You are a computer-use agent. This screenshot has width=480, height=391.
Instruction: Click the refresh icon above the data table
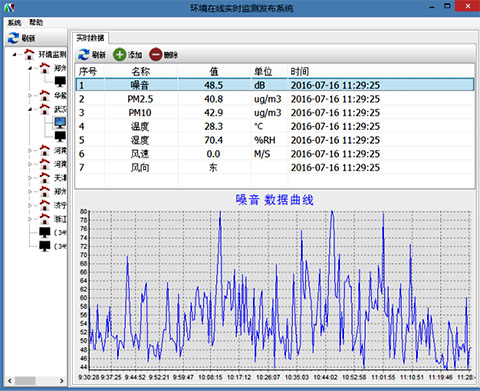(x=84, y=55)
